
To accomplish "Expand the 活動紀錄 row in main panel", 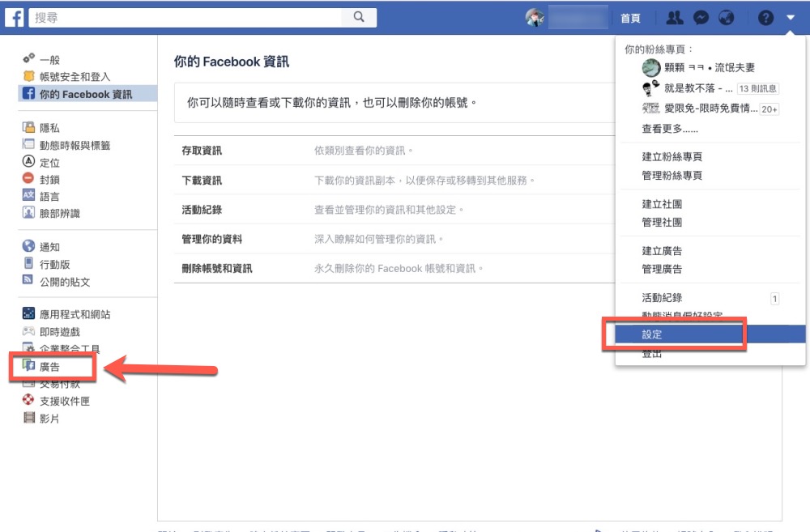I will pos(394,209).
